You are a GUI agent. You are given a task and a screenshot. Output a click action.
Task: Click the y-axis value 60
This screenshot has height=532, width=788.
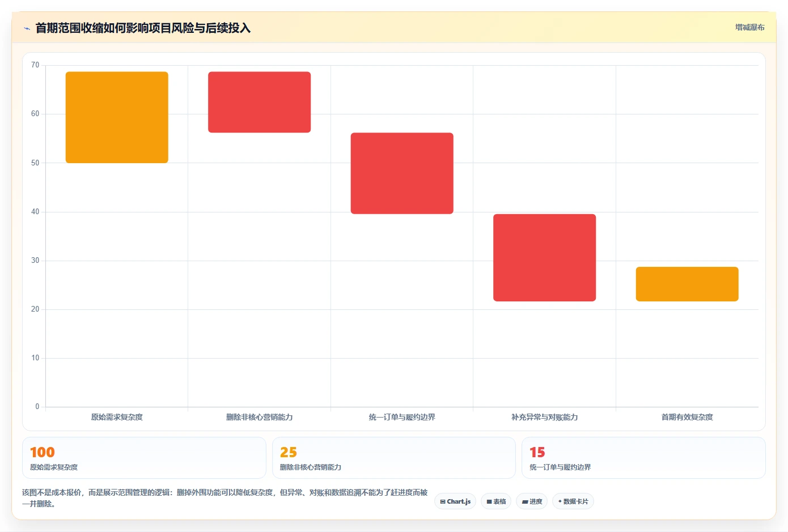pos(35,114)
